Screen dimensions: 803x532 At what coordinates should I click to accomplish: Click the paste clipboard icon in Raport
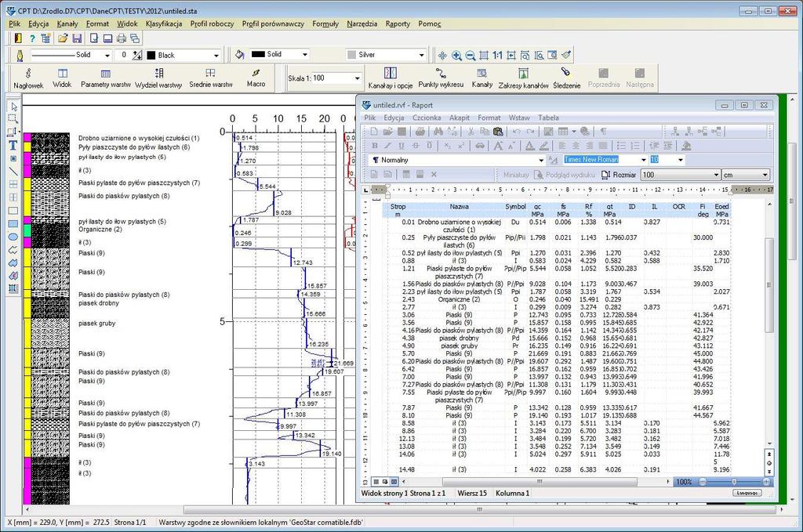click(x=497, y=132)
